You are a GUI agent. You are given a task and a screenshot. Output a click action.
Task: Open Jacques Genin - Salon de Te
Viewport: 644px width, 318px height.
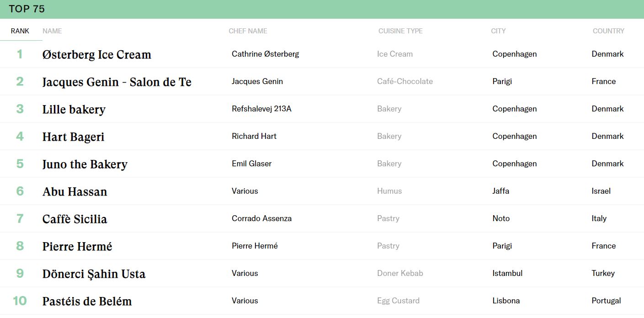point(117,82)
